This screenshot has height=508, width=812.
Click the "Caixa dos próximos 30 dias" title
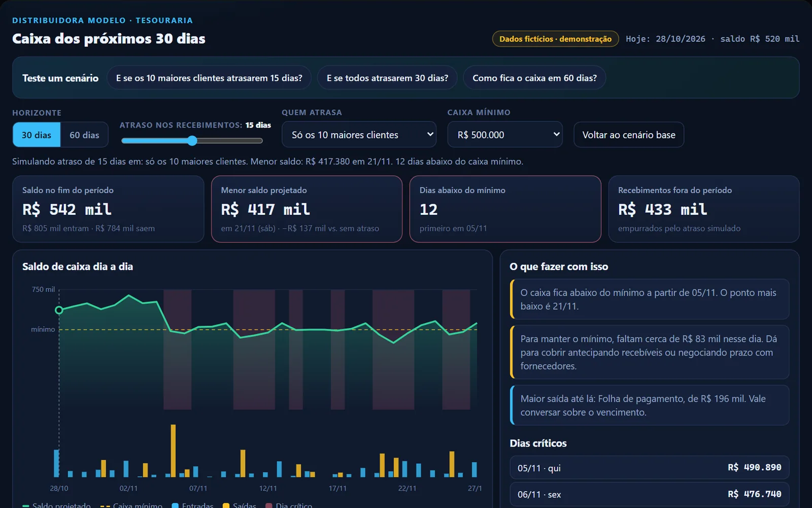[x=109, y=39]
